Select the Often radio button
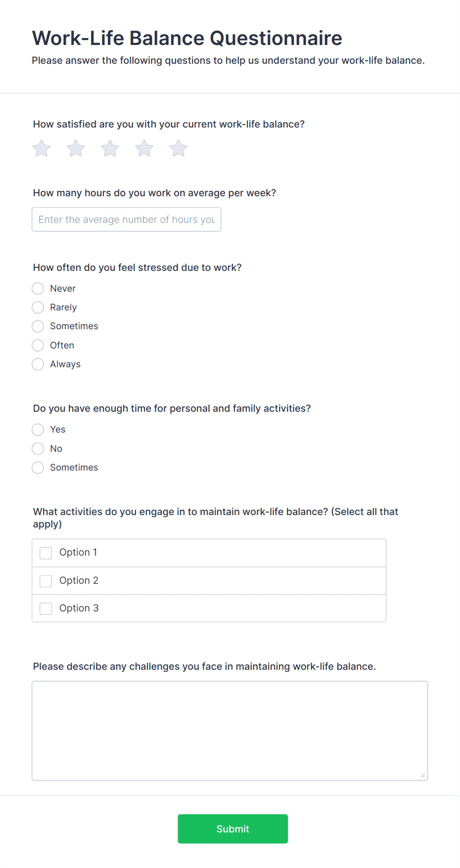 click(38, 346)
